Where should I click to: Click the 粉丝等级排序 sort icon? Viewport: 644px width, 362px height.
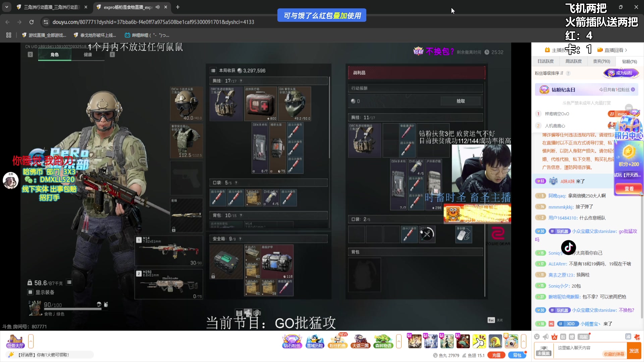(562, 73)
